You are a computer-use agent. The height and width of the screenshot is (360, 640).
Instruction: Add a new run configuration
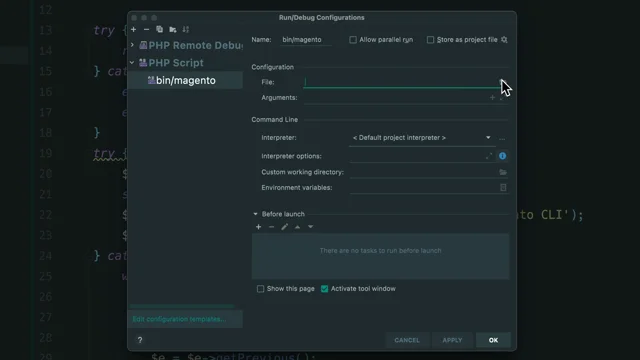coord(133,29)
